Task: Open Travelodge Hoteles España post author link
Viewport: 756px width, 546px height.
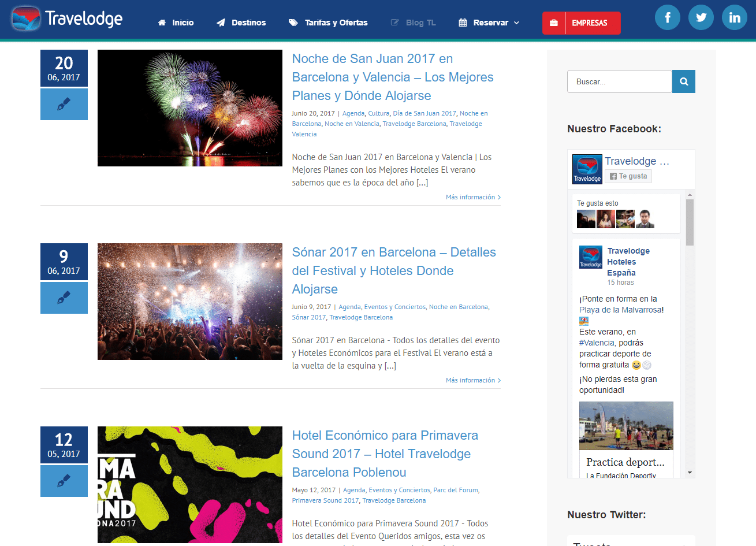Action: pos(628,262)
